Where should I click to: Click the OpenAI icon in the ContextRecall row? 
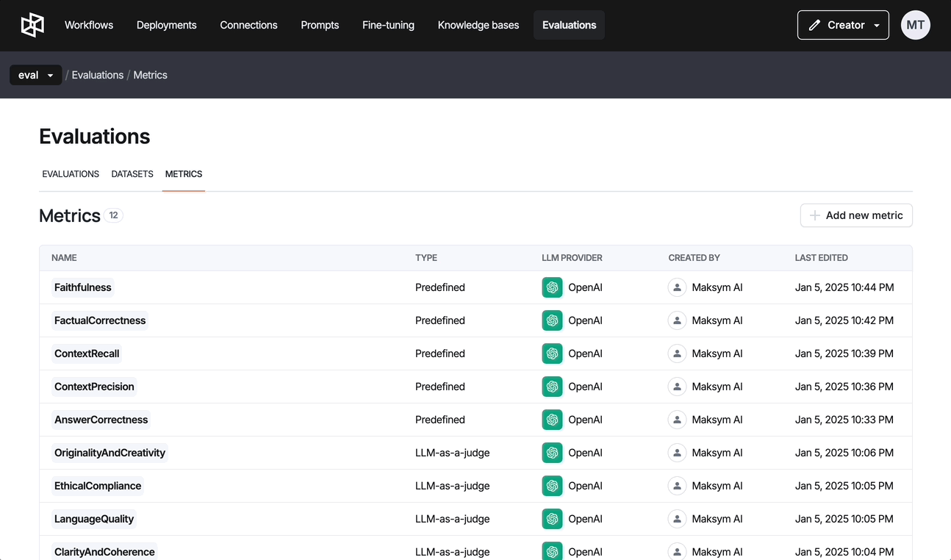(552, 353)
